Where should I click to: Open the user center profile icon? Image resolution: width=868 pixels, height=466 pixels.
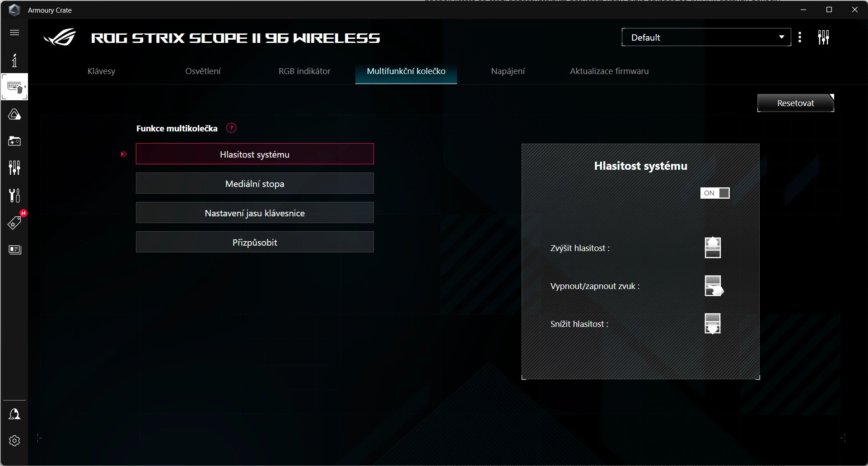(14, 414)
